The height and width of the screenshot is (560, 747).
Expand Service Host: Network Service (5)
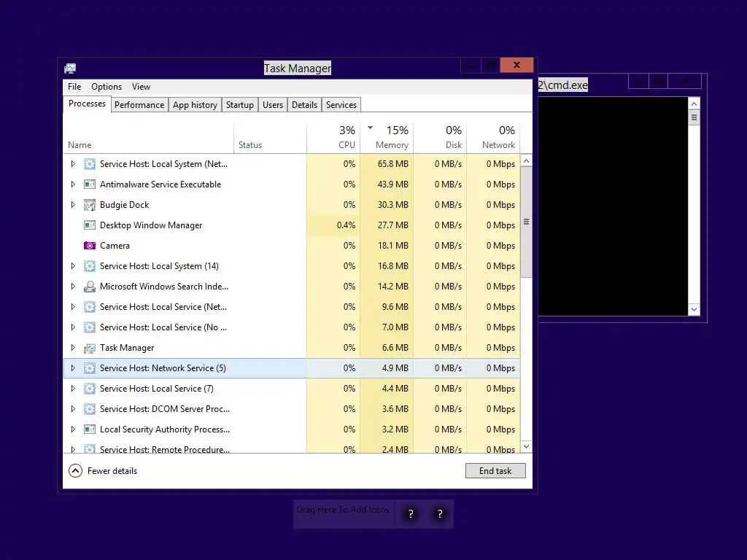coord(73,368)
